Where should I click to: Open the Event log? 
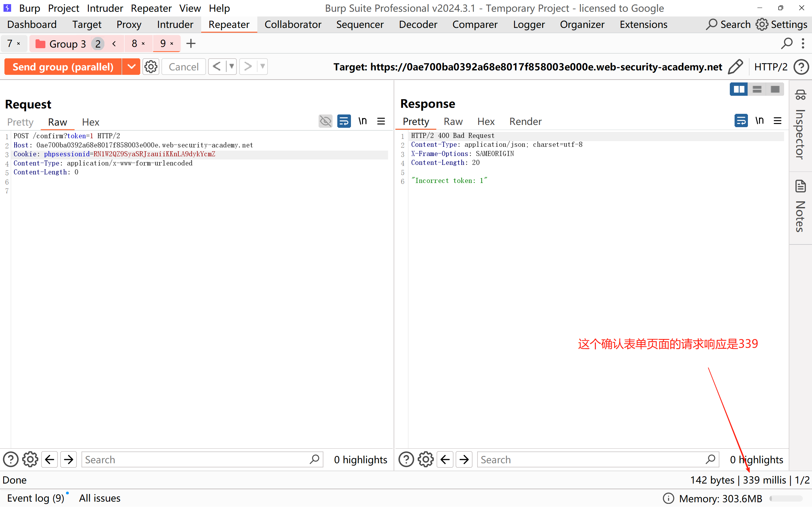pos(35,498)
